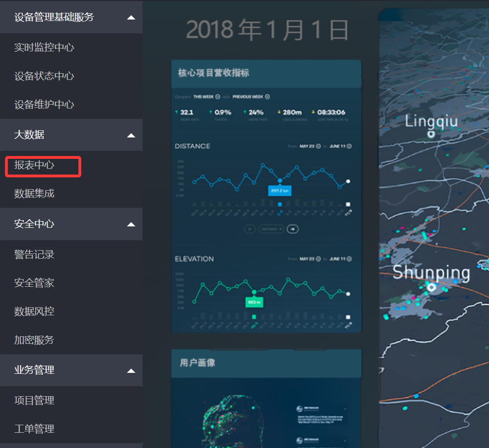The height and width of the screenshot is (448, 489).
Task: Open 数据集成 menu item
Action: click(x=34, y=193)
